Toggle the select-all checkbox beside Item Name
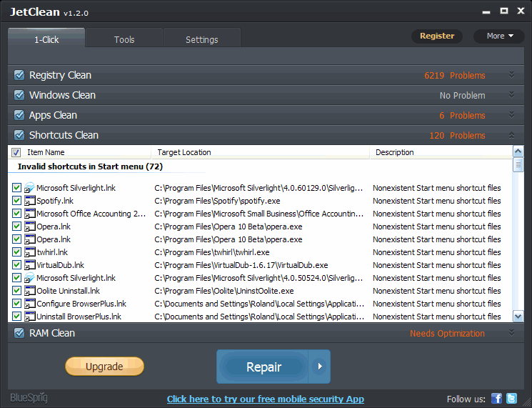The image size is (532, 408). 16,152
